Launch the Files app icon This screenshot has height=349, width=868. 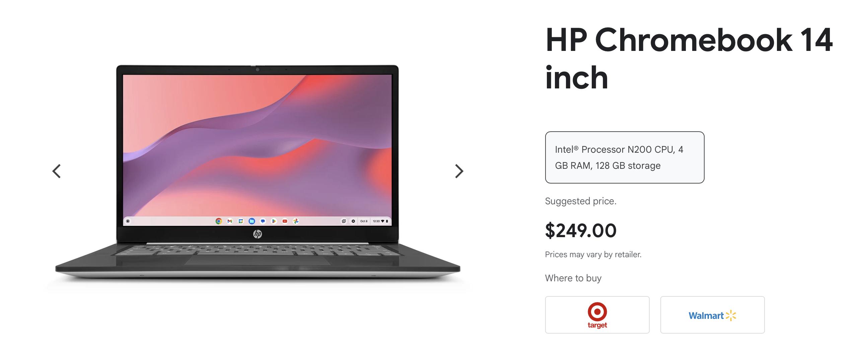tap(252, 221)
